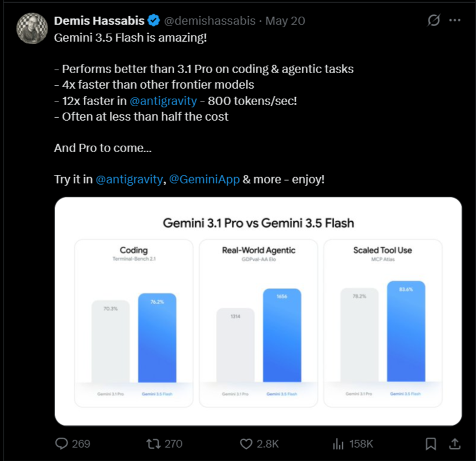Image resolution: width=476 pixels, height=461 pixels.
Task: Open Demis Hassabis profile avatar
Action: pos(32,28)
